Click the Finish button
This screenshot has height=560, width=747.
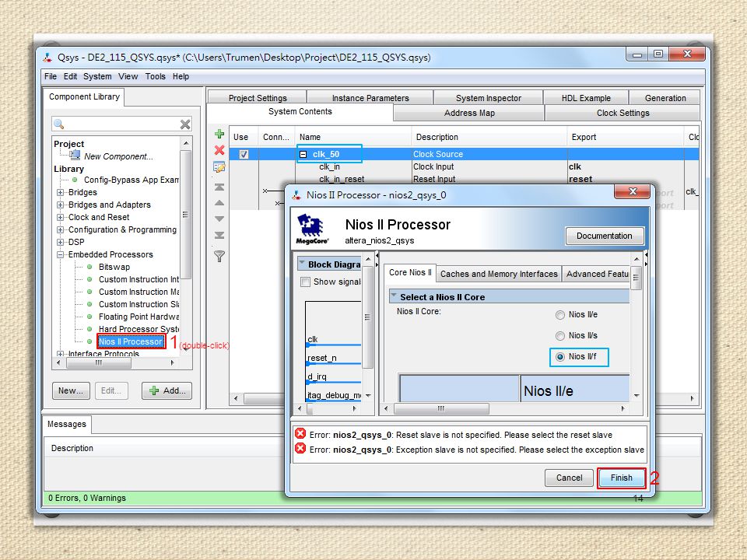tap(621, 478)
